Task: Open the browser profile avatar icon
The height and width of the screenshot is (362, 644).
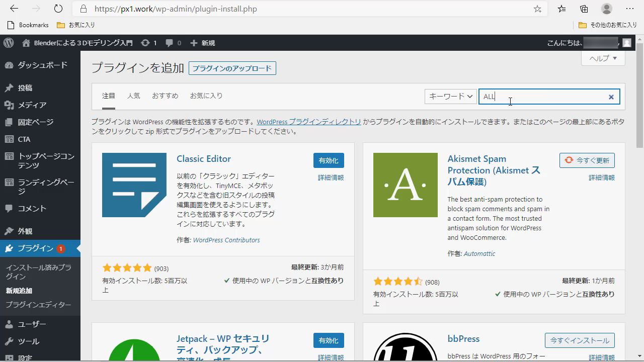Action: click(607, 9)
